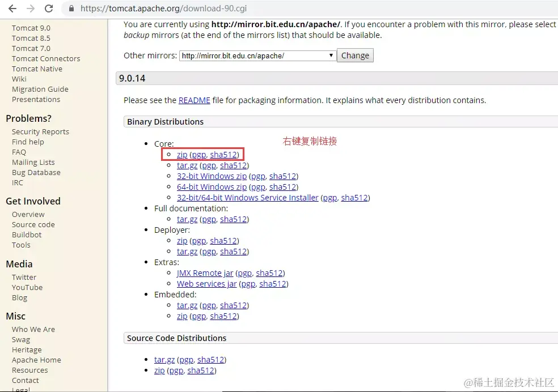558x392 pixels.
Task: Open Tools sidebar link
Action: pos(21,245)
